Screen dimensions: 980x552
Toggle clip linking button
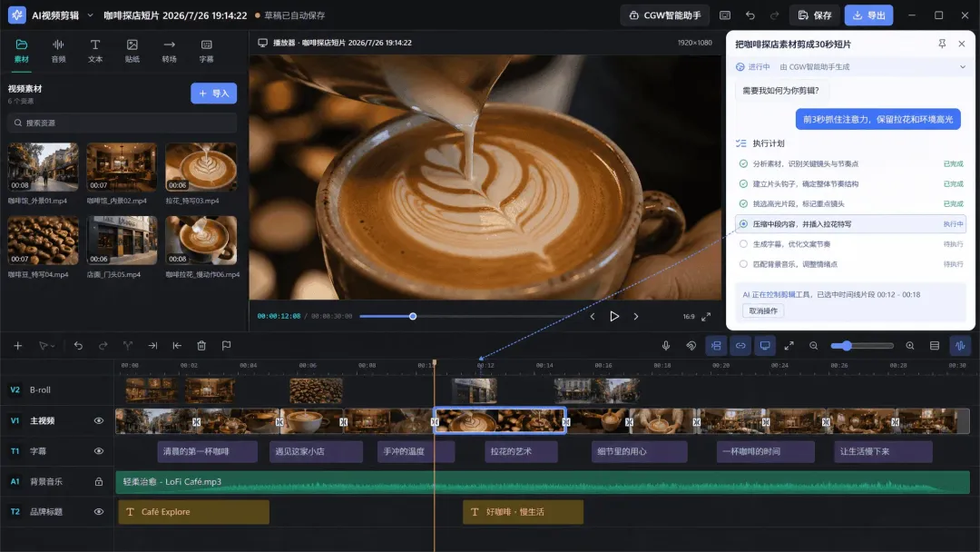click(740, 346)
